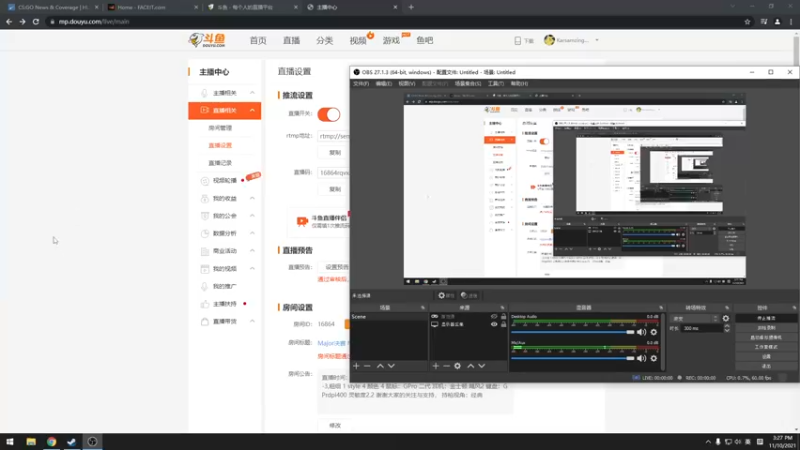Open the Properties button above the Scenes panel
This screenshot has height=450, width=800.
click(x=446, y=295)
